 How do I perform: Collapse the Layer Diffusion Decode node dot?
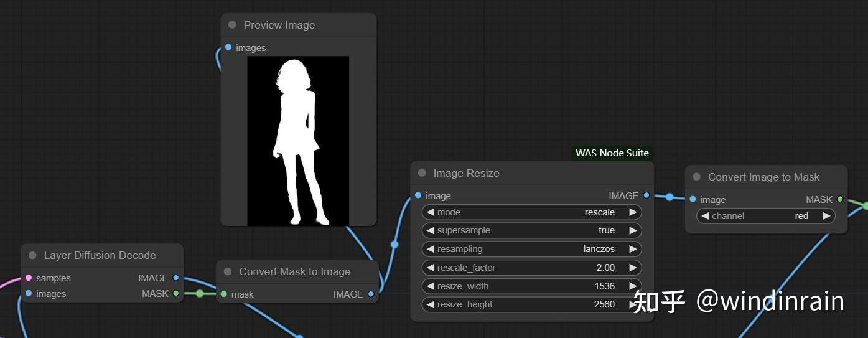(32, 255)
